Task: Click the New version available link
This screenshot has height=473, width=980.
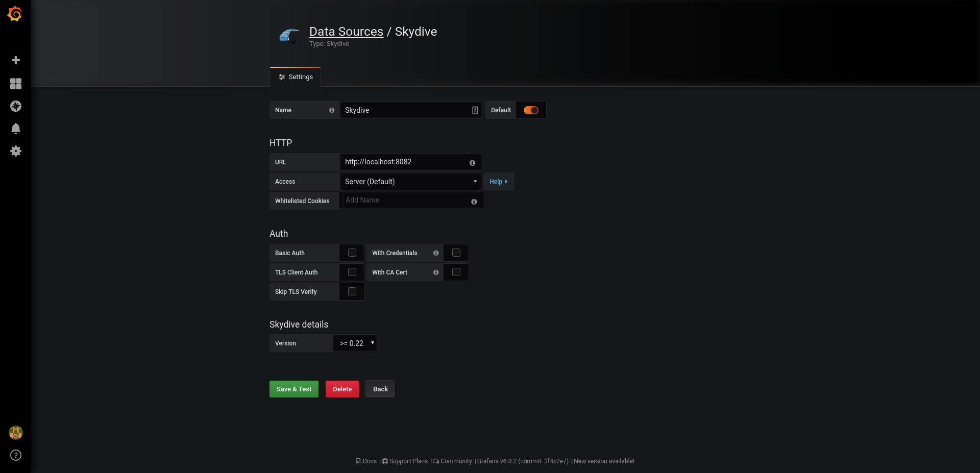Action: coord(604,461)
